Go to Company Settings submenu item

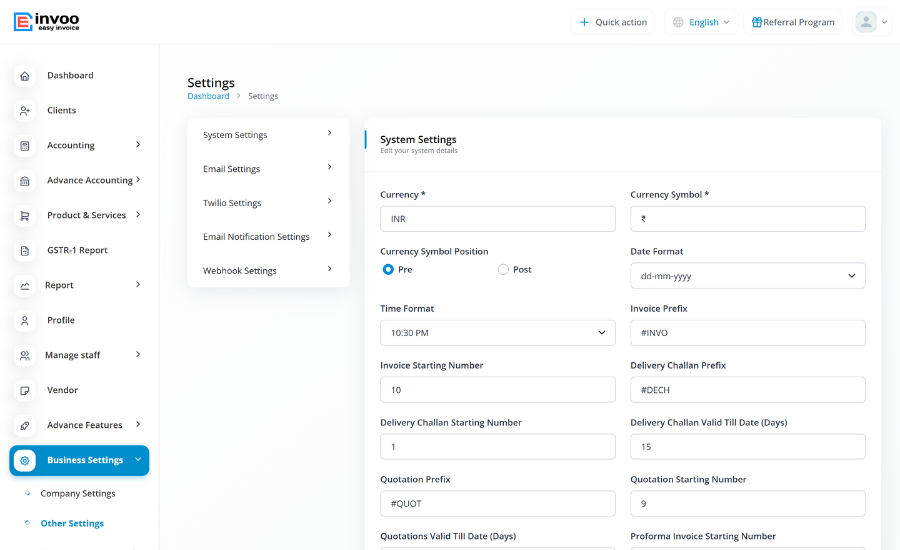(77, 493)
